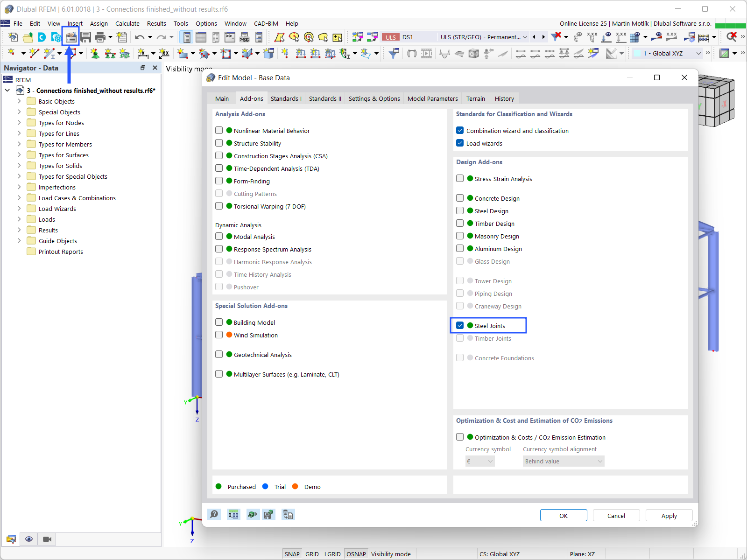Click the Apply button
The height and width of the screenshot is (560, 747).
669,515
